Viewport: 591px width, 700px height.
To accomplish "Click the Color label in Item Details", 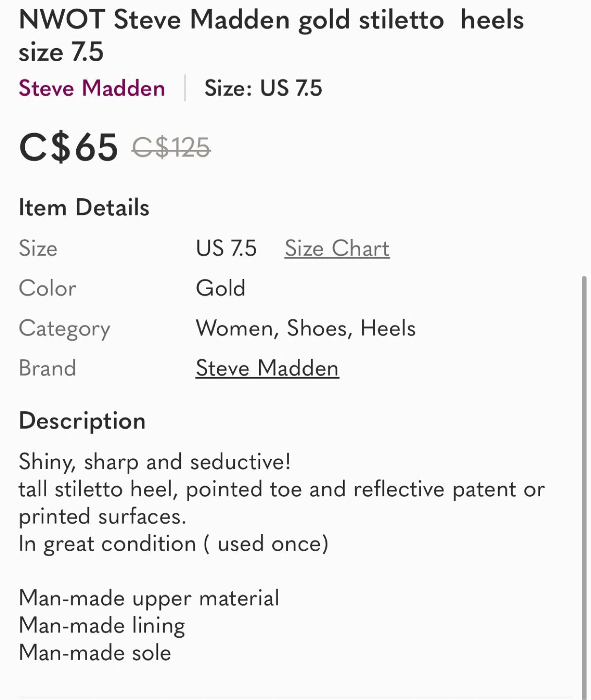I will (48, 288).
